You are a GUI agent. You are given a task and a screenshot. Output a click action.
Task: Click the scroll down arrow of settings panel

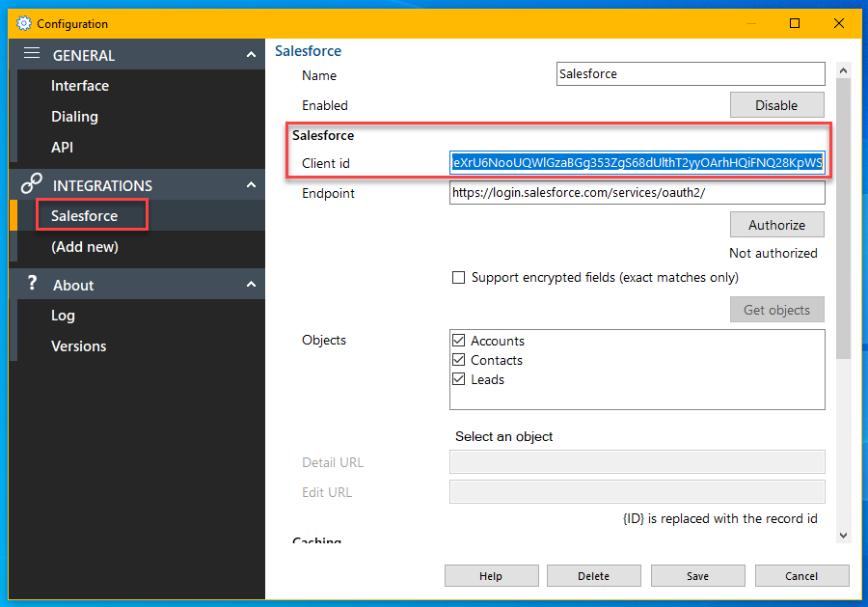(x=843, y=535)
